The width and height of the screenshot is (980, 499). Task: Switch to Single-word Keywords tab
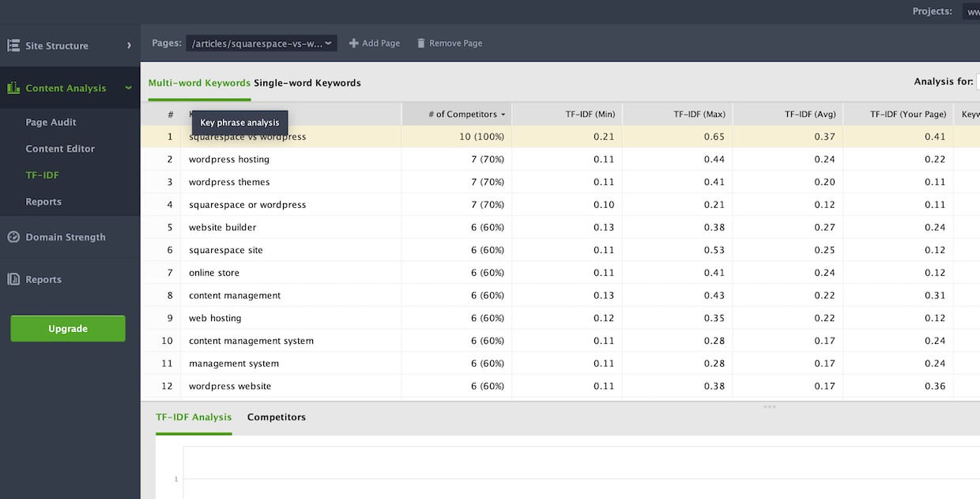(x=307, y=82)
